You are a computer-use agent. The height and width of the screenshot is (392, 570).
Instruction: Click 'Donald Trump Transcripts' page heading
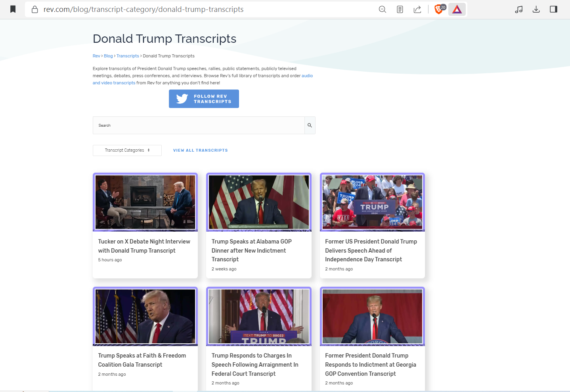164,39
